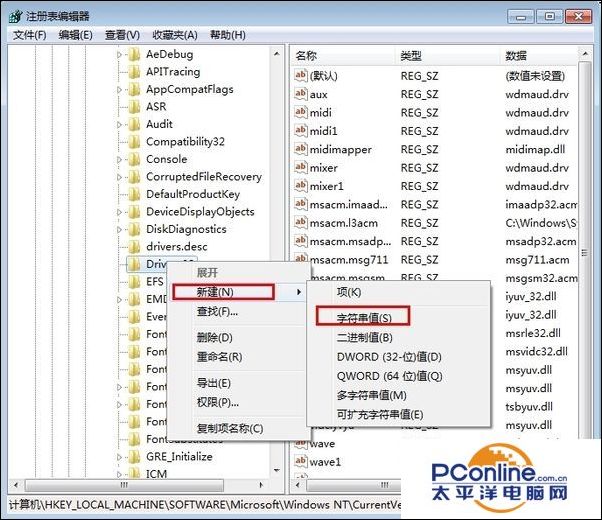Open the 帮助(H) menu
Screen dimensions: 602x520
click(228, 35)
